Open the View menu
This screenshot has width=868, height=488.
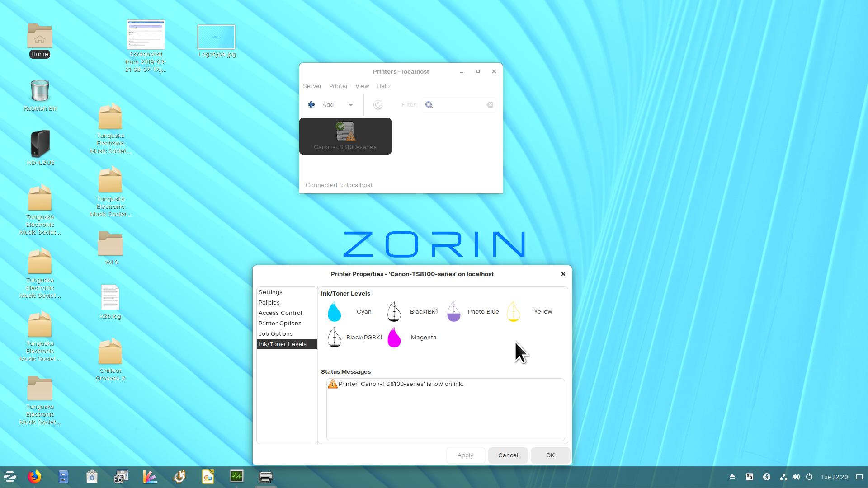click(x=362, y=86)
